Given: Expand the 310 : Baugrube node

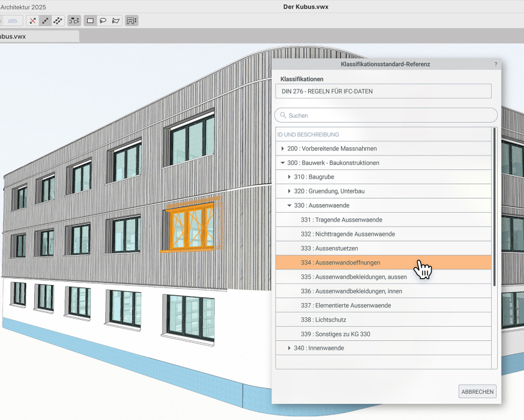Looking at the screenshot, I should coord(289,177).
